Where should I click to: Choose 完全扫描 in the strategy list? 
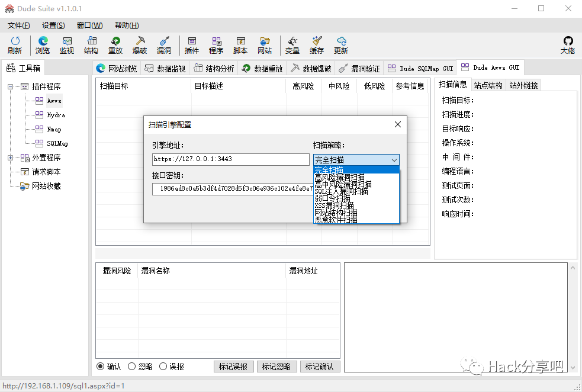click(356, 170)
